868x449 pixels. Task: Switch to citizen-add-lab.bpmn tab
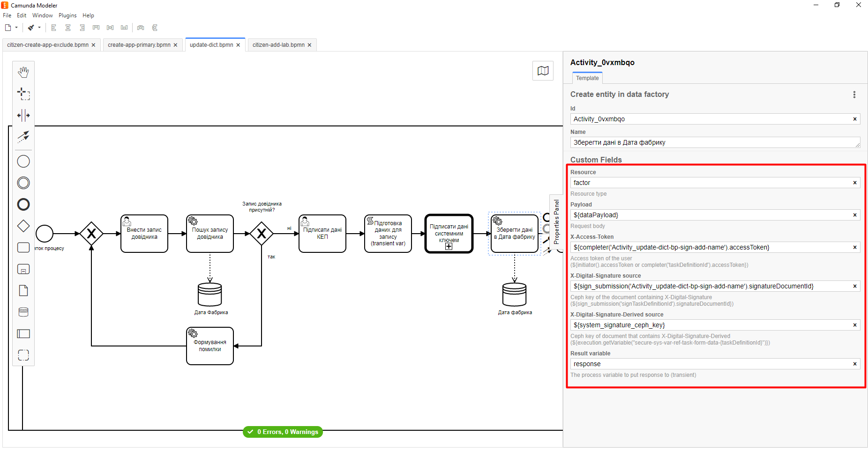[278, 45]
